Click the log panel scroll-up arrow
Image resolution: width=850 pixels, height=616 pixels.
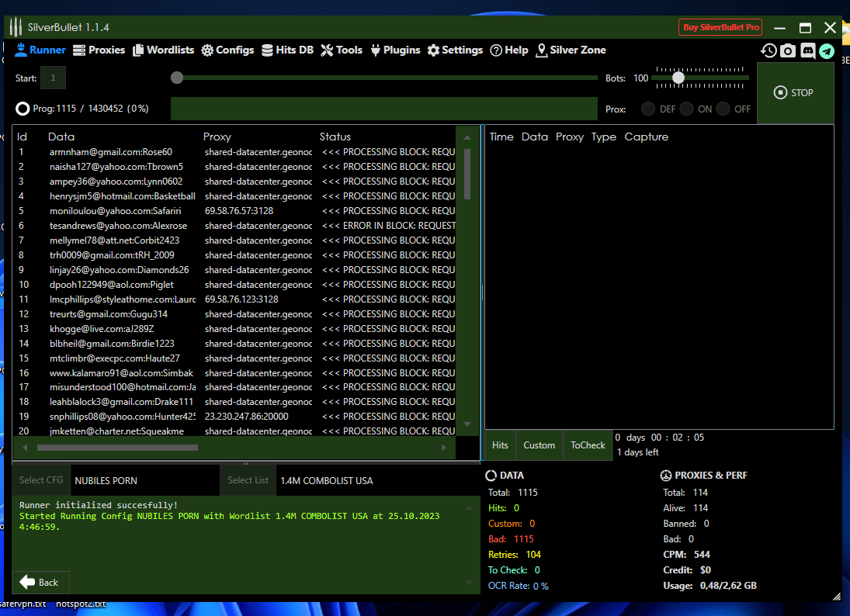(x=469, y=507)
